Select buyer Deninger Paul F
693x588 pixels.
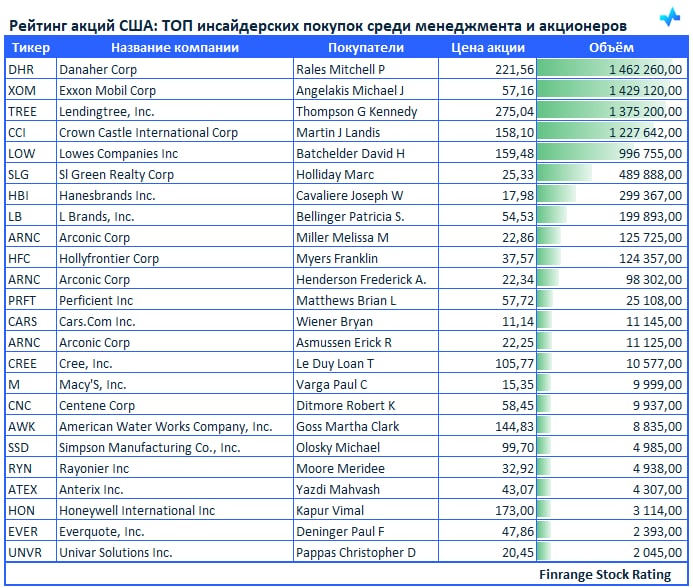point(366,531)
